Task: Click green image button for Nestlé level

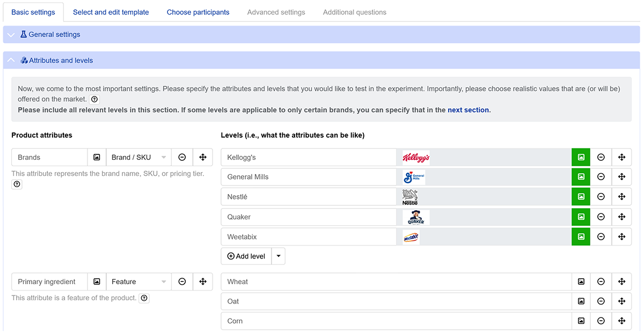Action: click(x=581, y=197)
